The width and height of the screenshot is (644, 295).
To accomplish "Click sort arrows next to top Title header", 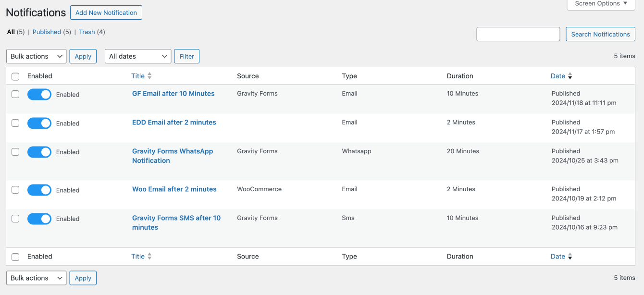I will pos(149,76).
